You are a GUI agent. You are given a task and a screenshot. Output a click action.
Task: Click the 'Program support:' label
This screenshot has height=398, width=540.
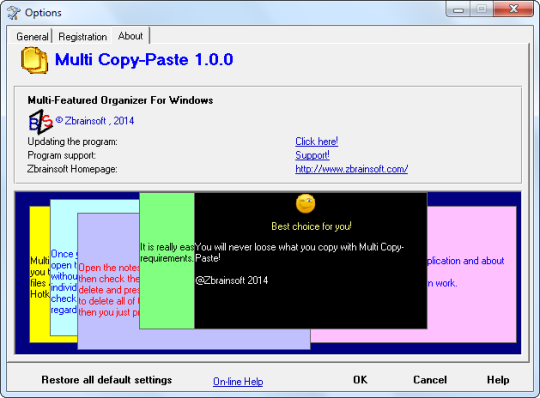point(62,155)
